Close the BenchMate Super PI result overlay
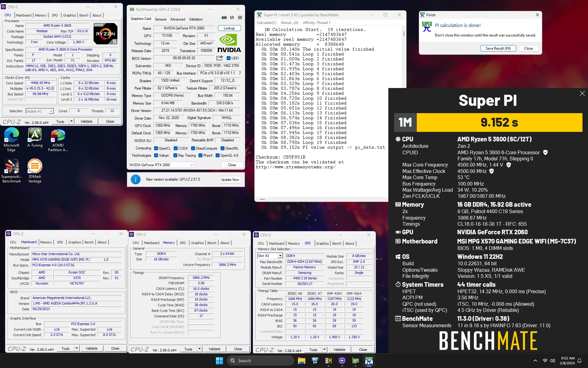Image resolution: width=588 pixels, height=368 pixels. (582, 94)
